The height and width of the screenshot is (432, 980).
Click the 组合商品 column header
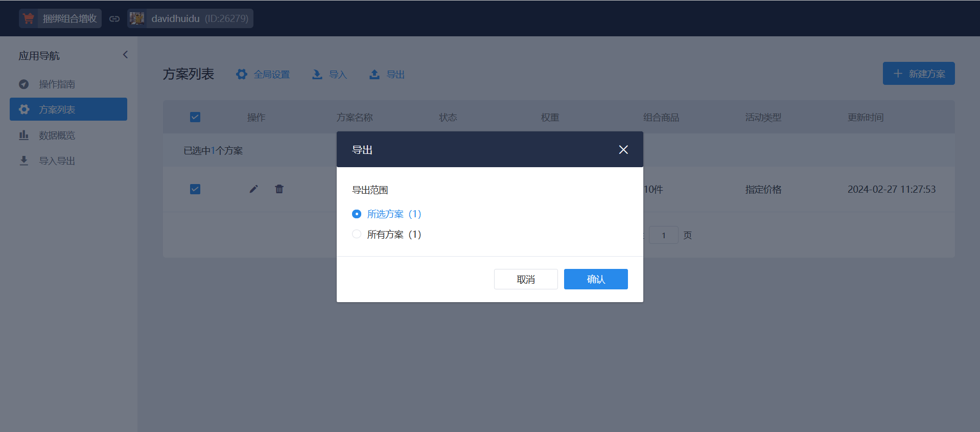click(x=661, y=117)
